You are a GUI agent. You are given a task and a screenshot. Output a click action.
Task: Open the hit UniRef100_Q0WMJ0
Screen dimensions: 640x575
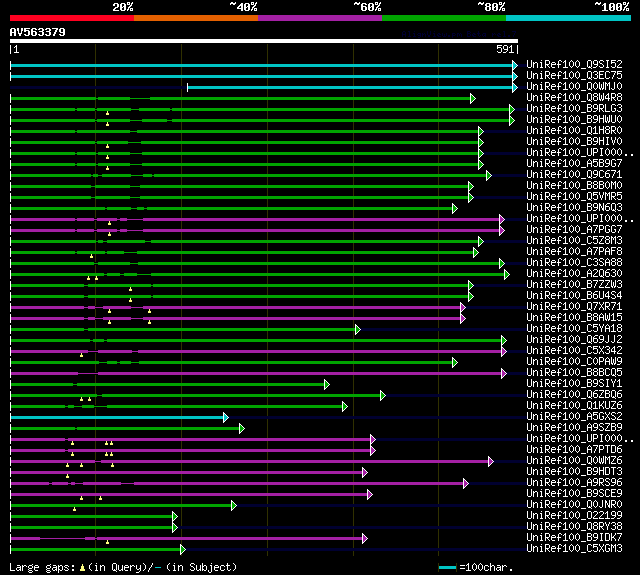574,87
